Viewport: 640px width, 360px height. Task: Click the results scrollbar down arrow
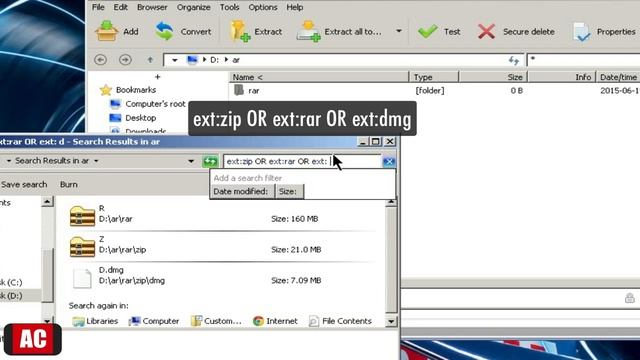coord(391,321)
